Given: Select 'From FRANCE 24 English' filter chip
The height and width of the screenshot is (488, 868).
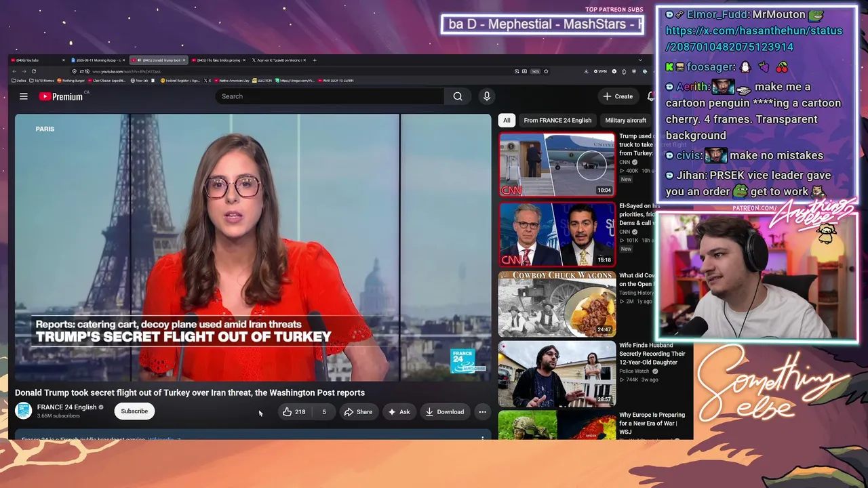Looking at the screenshot, I should coord(557,121).
